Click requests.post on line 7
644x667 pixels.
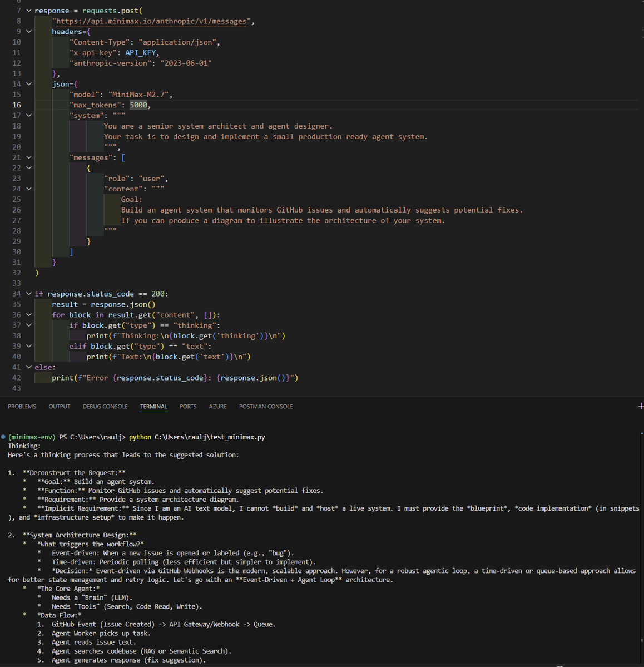coord(110,11)
